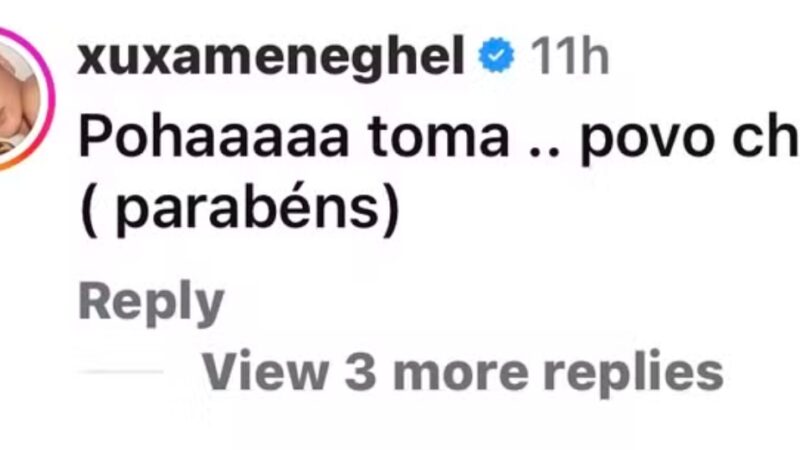Reply to xuxameneghel's comment

coord(151,304)
